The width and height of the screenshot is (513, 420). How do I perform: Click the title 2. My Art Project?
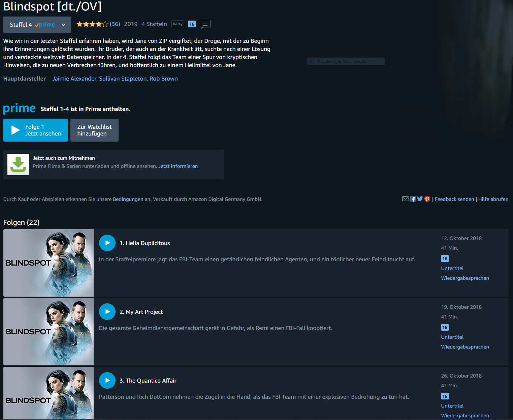tap(141, 312)
